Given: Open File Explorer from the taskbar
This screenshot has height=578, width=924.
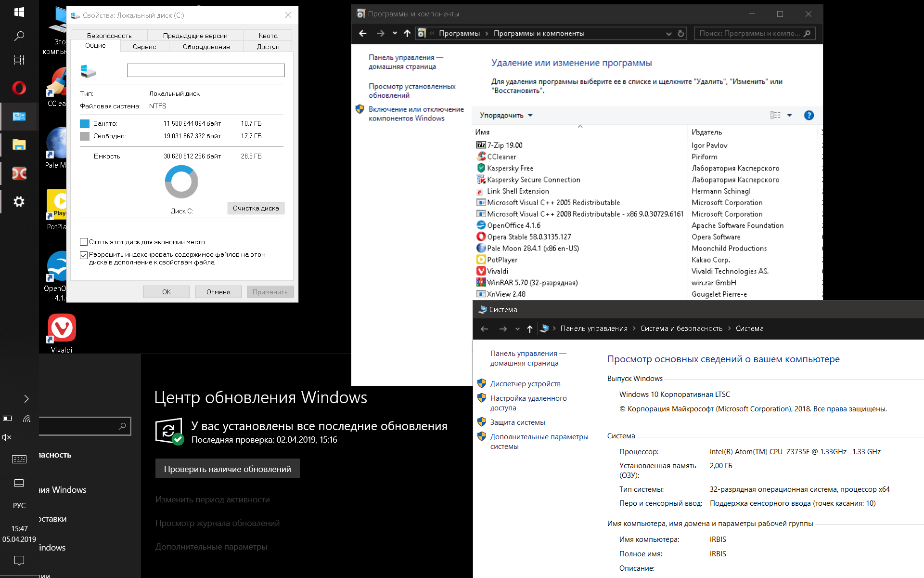Looking at the screenshot, I should (19, 145).
